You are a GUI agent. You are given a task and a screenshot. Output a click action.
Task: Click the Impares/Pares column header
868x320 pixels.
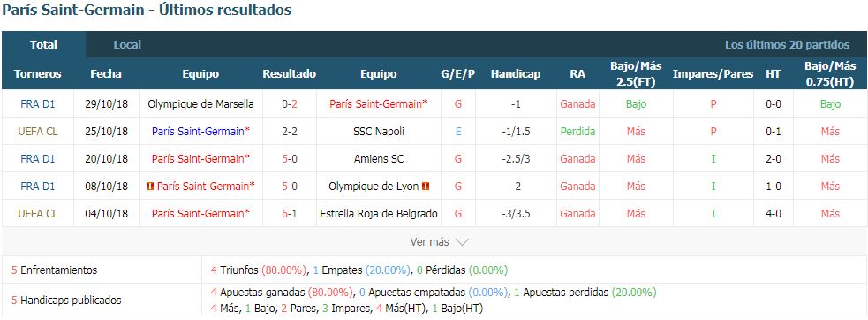tap(713, 73)
